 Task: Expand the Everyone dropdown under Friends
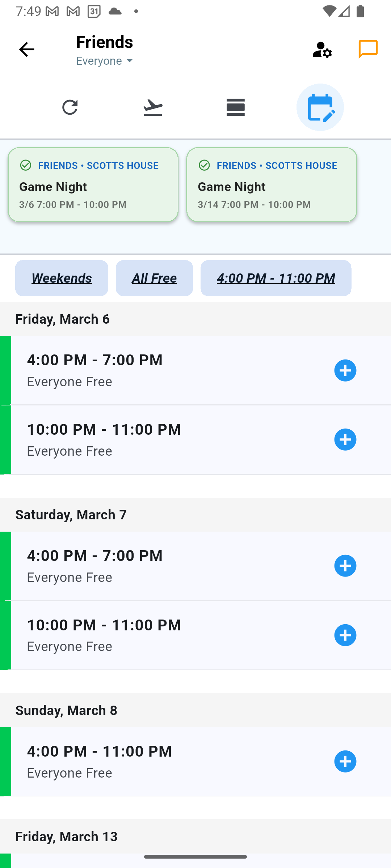(x=105, y=61)
